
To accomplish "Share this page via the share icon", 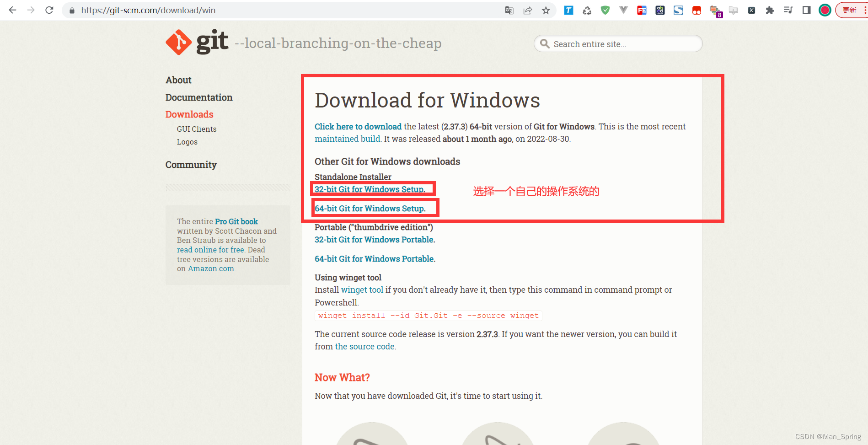I will point(528,10).
